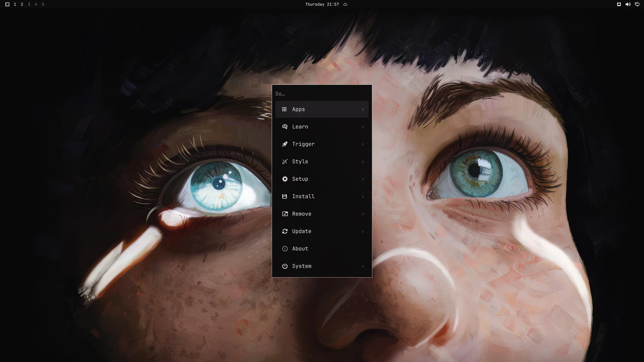Screen dimensions: 644x362
Task: Click the display monitor icon in tray
Action: pos(637,4)
